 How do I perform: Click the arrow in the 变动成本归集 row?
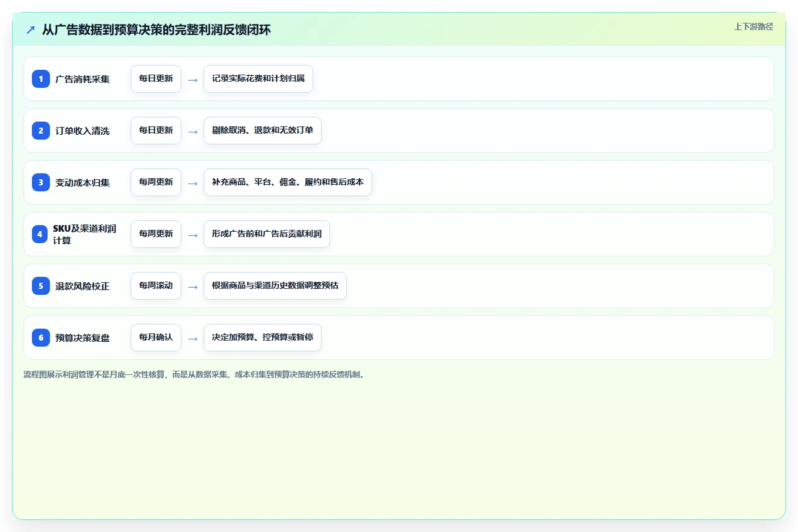tap(193, 183)
